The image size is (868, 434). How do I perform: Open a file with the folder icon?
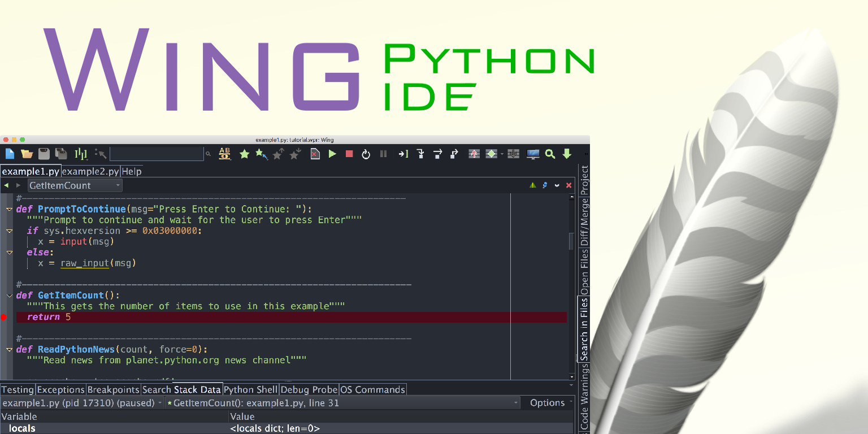(x=27, y=154)
